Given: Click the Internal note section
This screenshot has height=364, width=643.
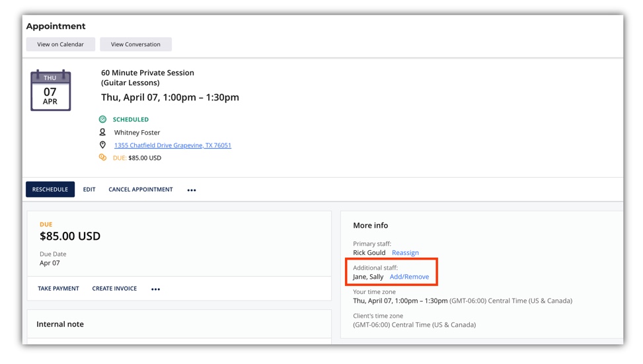Looking at the screenshot, I should (x=60, y=324).
